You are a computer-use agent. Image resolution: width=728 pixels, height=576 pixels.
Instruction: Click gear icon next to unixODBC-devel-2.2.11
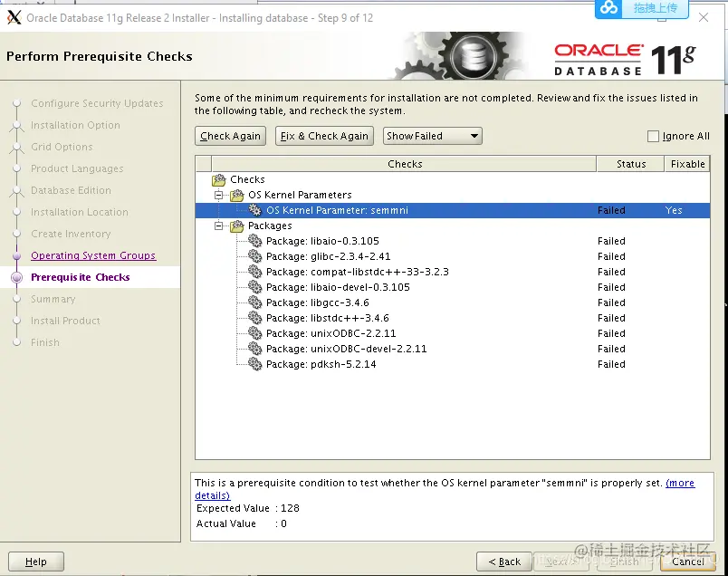click(x=255, y=349)
